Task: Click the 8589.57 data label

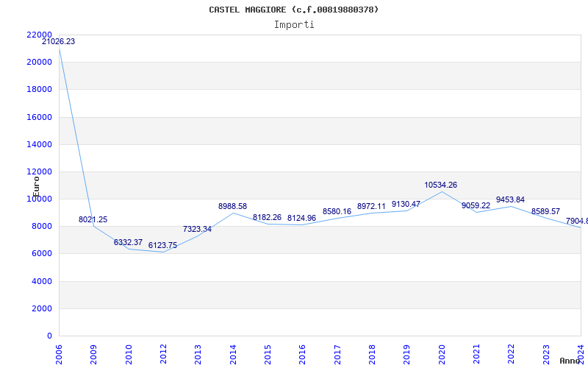Action: (x=545, y=212)
